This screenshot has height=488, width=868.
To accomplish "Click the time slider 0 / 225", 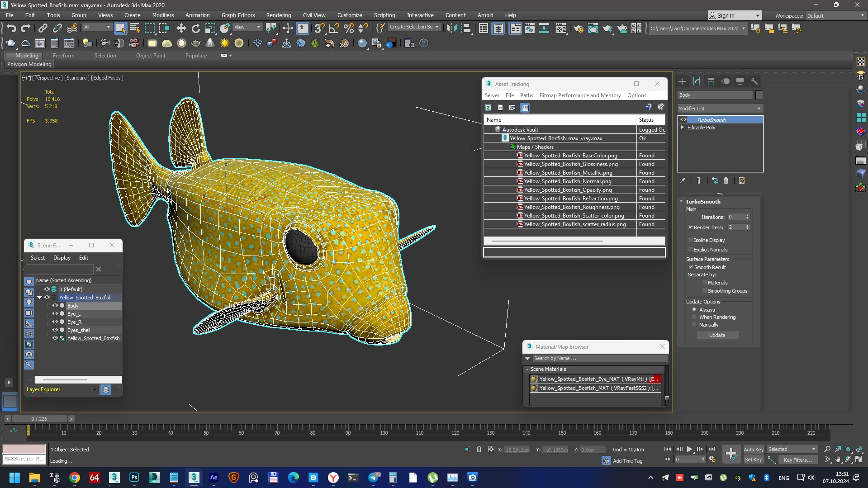I will (39, 419).
